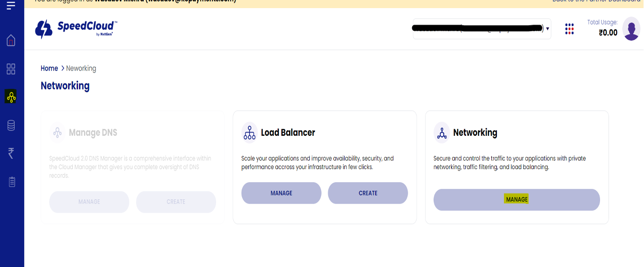Click MANAGE in the Manage DNS card
The height and width of the screenshot is (267, 644).
click(x=89, y=202)
